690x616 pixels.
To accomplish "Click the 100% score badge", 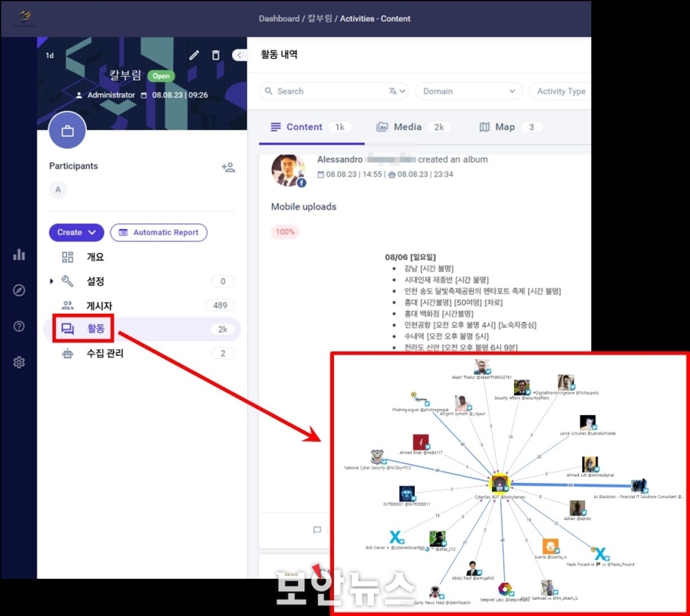I will [285, 232].
